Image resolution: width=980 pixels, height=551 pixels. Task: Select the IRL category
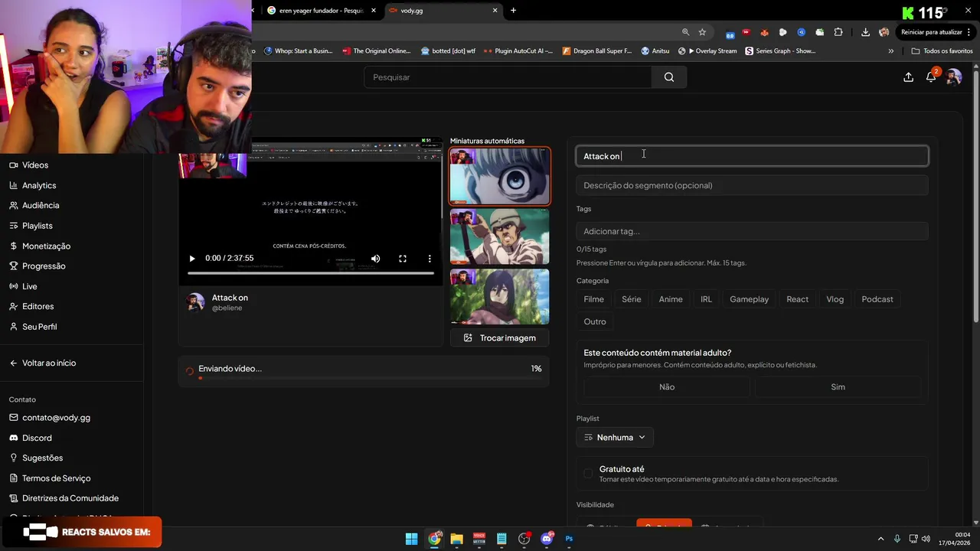tap(706, 299)
